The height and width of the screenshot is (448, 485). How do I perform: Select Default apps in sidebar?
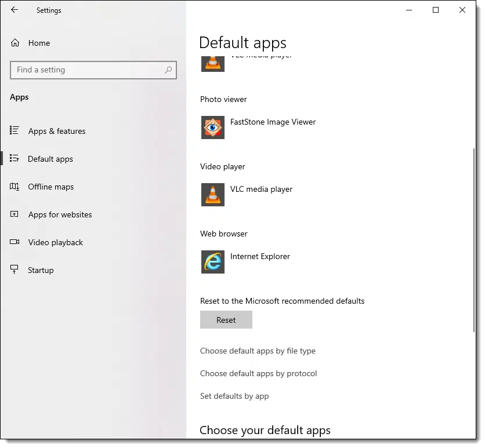click(x=50, y=159)
